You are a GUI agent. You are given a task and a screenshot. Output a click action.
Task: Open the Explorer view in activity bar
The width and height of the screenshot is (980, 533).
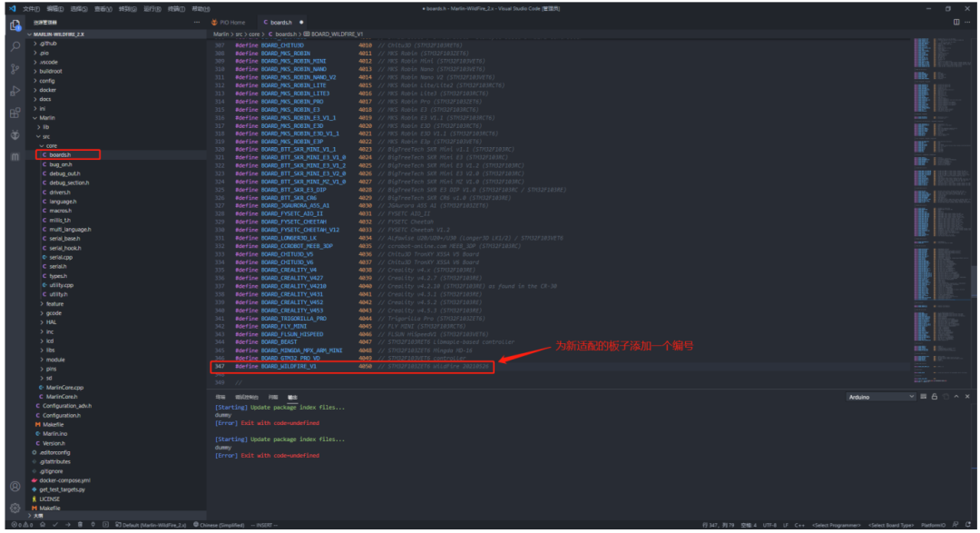coord(15,25)
